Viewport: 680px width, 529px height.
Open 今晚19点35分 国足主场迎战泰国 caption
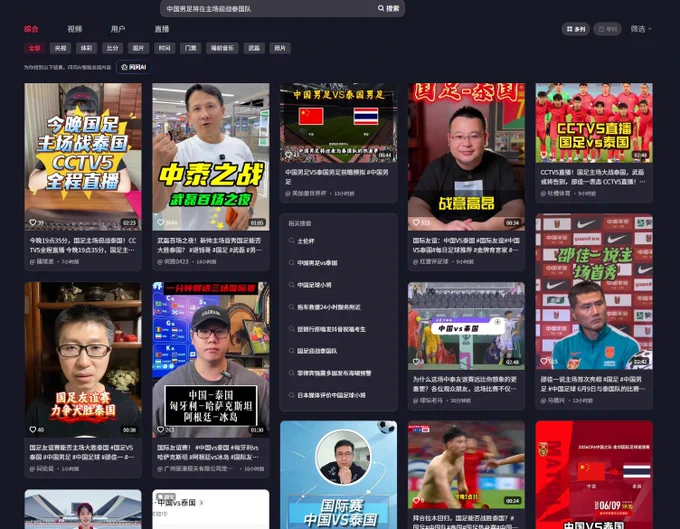pyautogui.click(x=82, y=245)
